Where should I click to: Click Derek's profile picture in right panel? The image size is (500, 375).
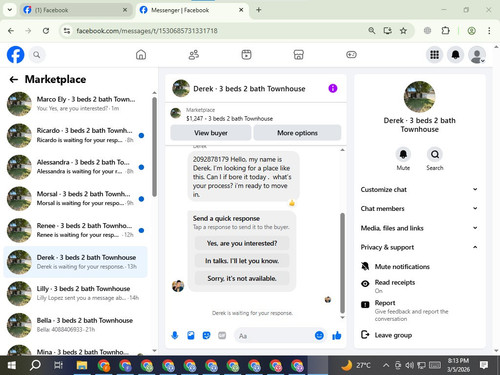[x=419, y=97]
